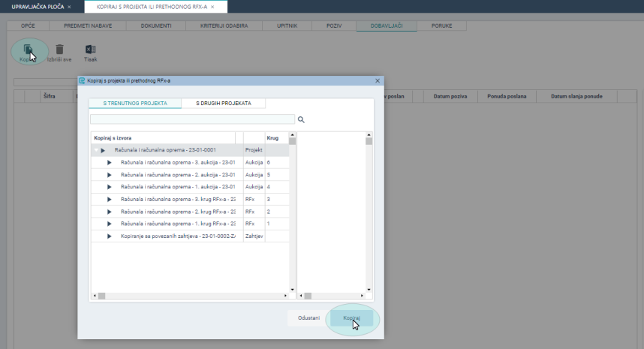Expand the 3. aukcija tree row

(110, 162)
